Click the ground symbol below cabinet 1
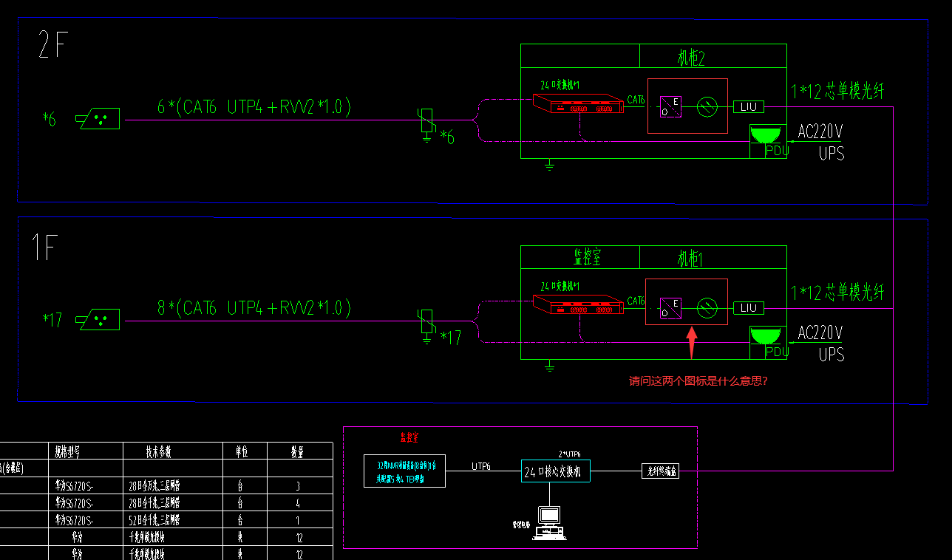952x560 pixels. coord(549,367)
